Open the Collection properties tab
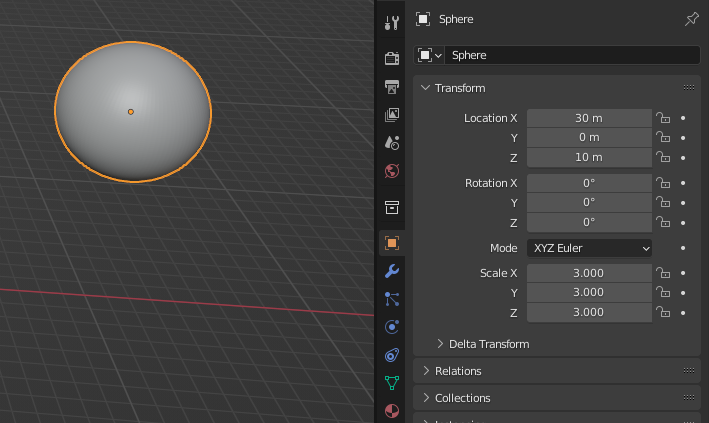709x423 pixels. coord(392,207)
